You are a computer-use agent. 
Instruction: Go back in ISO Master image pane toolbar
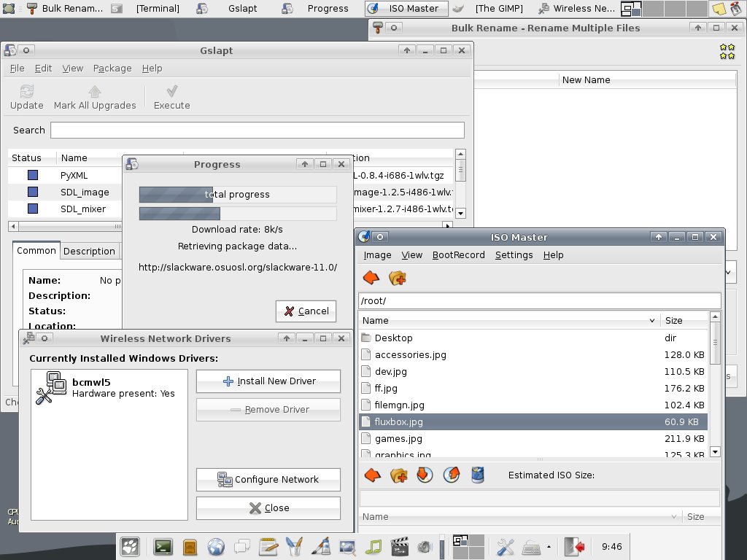tap(373, 475)
